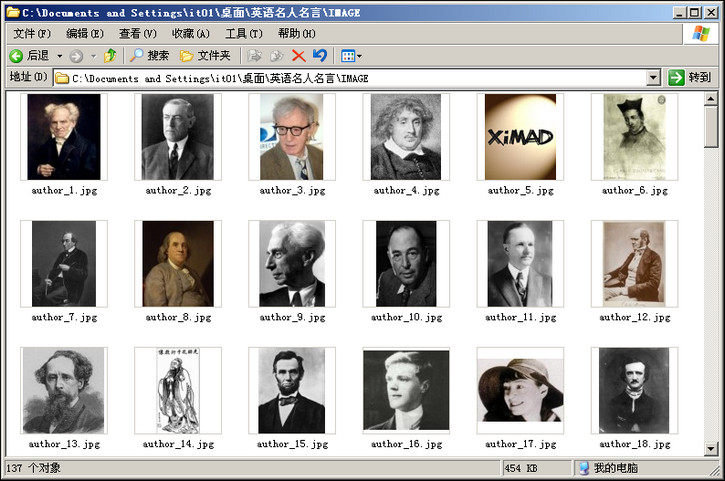The height and width of the screenshot is (481, 725).
Task: Click the 我的电脑 status bar icon
Action: (x=584, y=468)
